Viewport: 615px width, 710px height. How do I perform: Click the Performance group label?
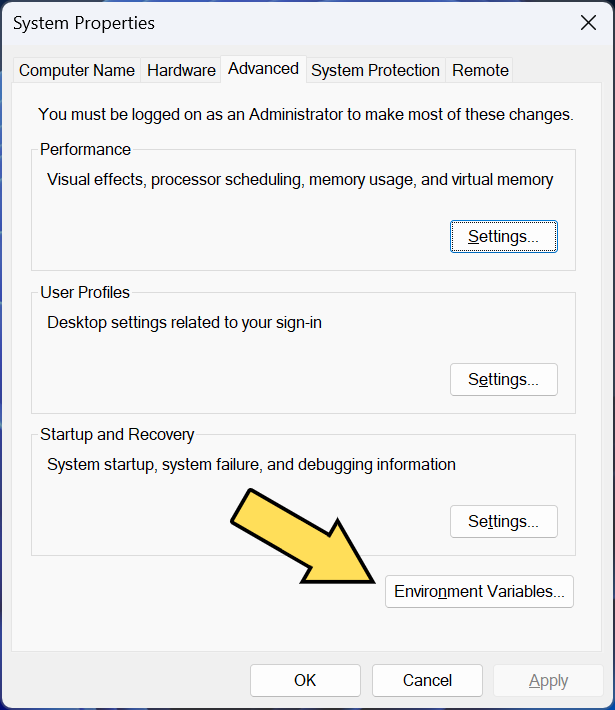coord(85,149)
